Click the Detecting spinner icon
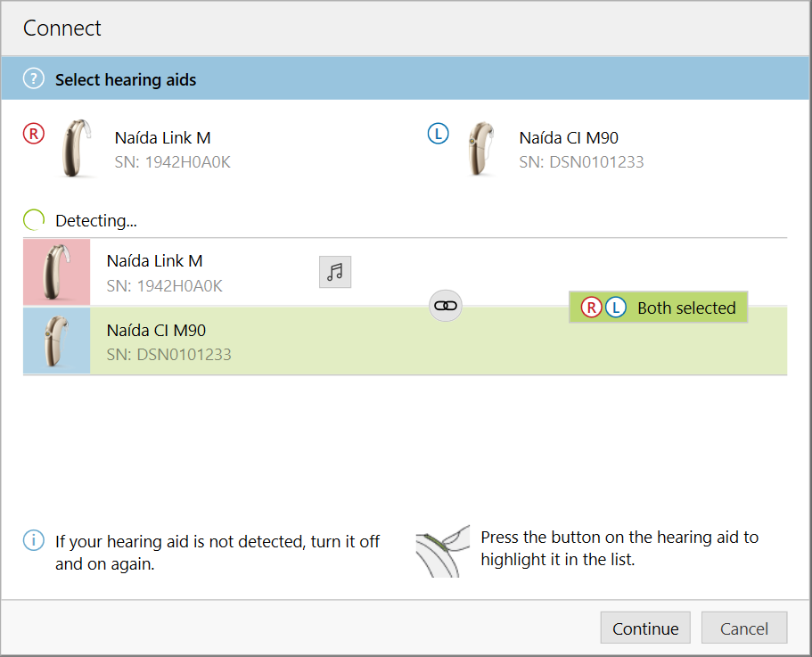The image size is (812, 657). (x=33, y=219)
